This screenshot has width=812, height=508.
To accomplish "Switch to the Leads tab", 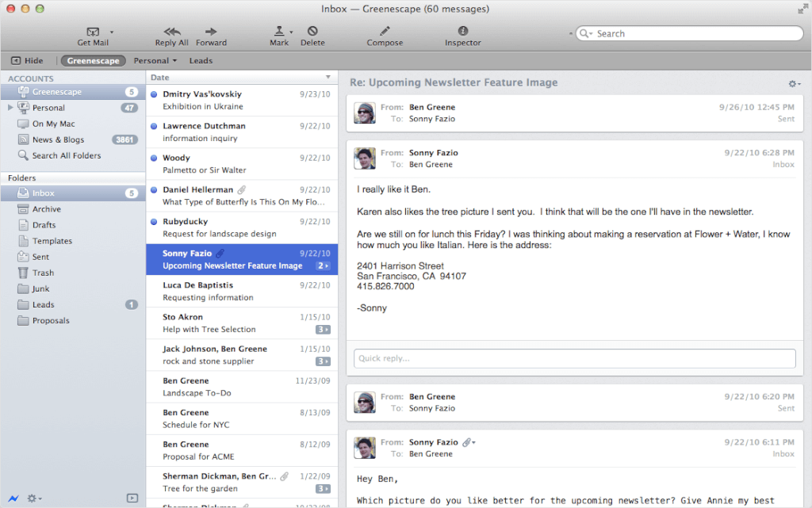I will (x=201, y=60).
